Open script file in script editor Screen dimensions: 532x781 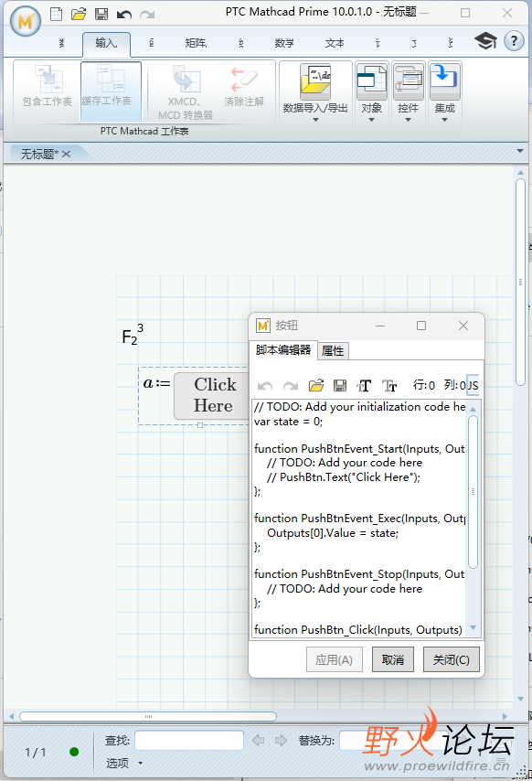tap(316, 385)
